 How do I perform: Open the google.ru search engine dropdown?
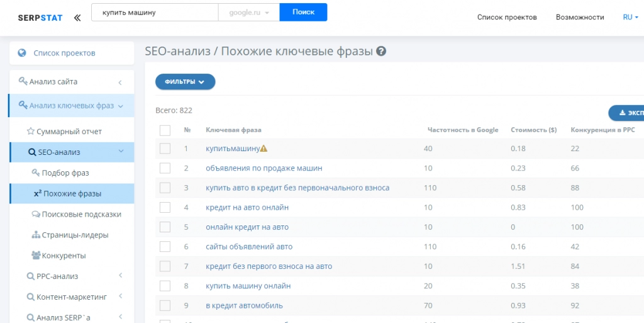click(x=249, y=13)
